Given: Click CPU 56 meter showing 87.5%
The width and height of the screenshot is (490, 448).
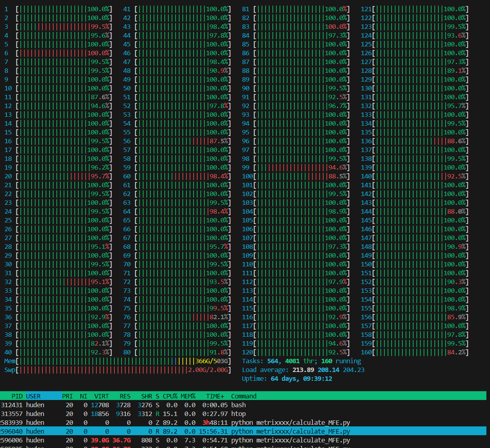Looking at the screenshot, I should click(x=177, y=141).
